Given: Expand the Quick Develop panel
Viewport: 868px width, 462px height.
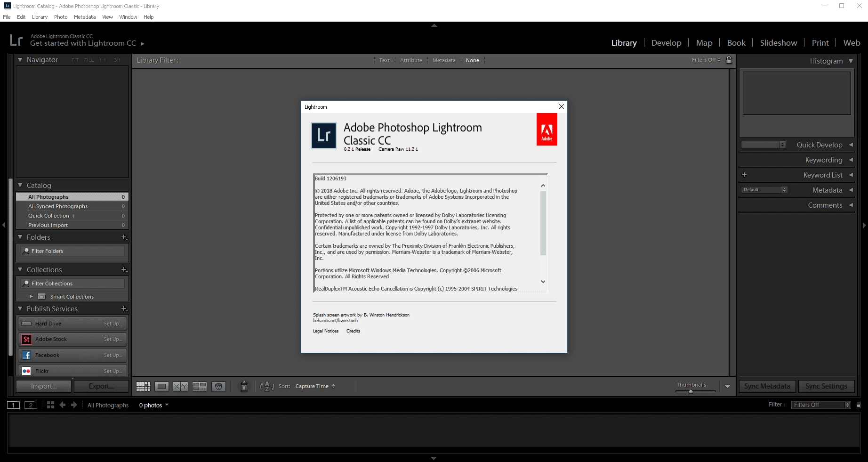Looking at the screenshot, I should (x=851, y=145).
